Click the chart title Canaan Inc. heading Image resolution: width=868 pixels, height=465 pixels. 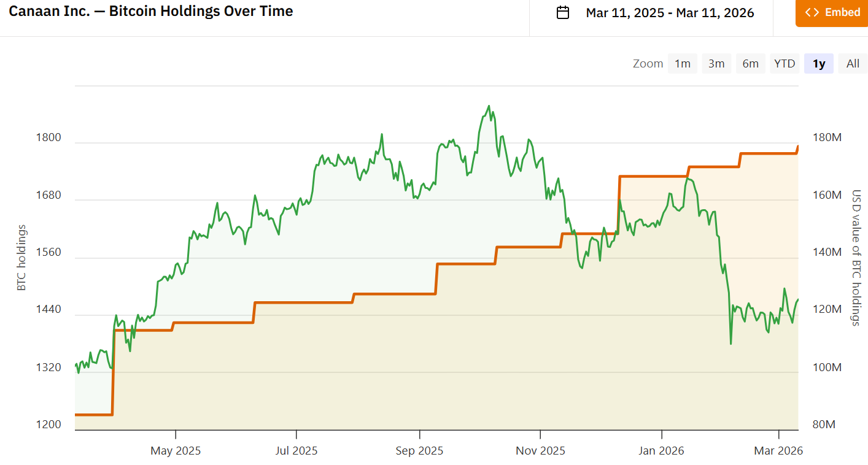[x=150, y=11]
